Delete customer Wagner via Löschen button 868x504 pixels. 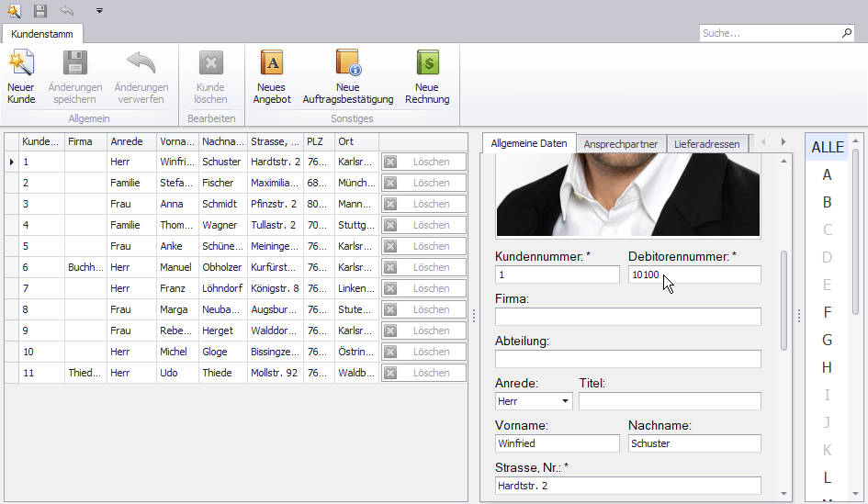click(x=424, y=225)
